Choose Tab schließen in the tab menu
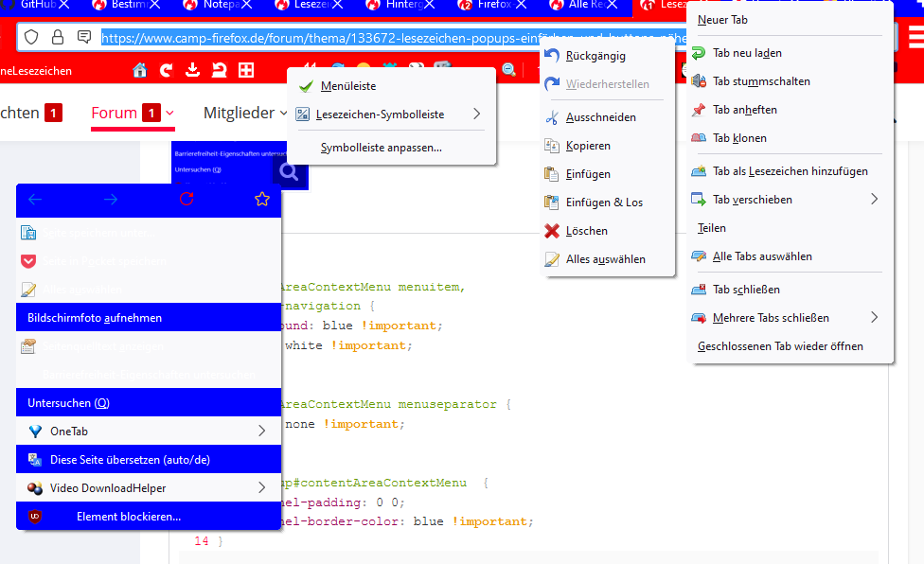The width and height of the screenshot is (924, 564). pyautogui.click(x=790, y=290)
